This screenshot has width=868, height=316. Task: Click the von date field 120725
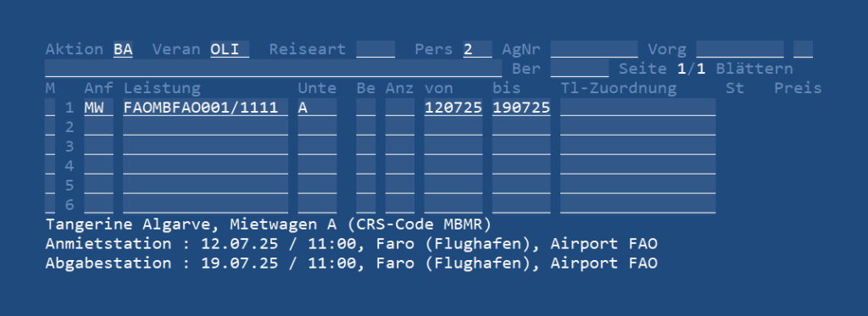[x=453, y=108]
